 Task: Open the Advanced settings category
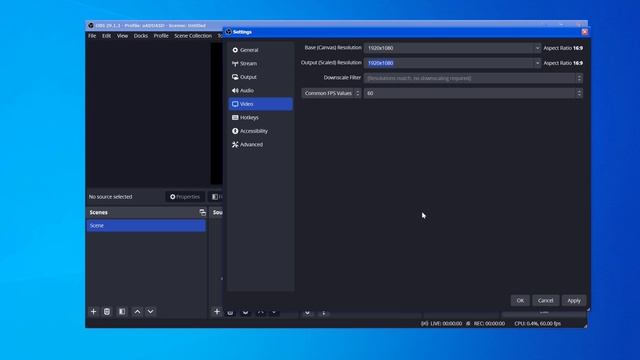[x=260, y=144]
